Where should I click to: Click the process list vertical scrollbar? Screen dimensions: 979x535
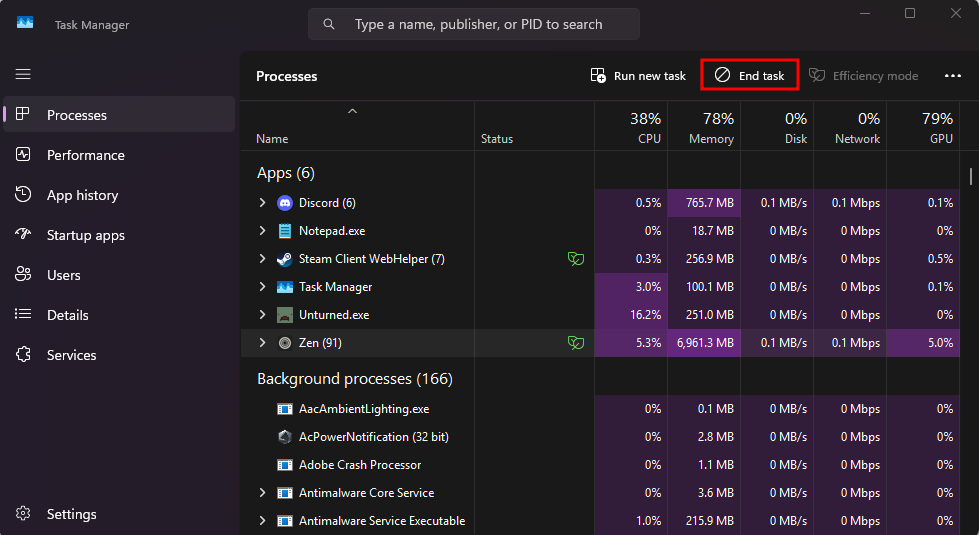coord(971,176)
